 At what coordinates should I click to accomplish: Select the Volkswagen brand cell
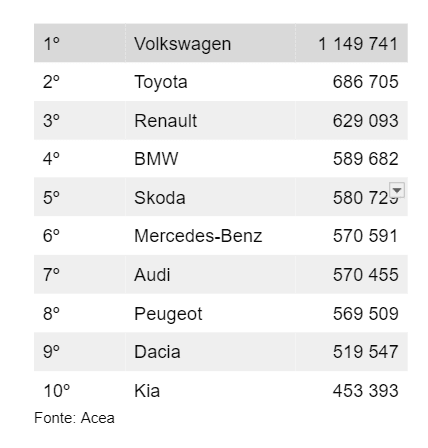(210, 43)
